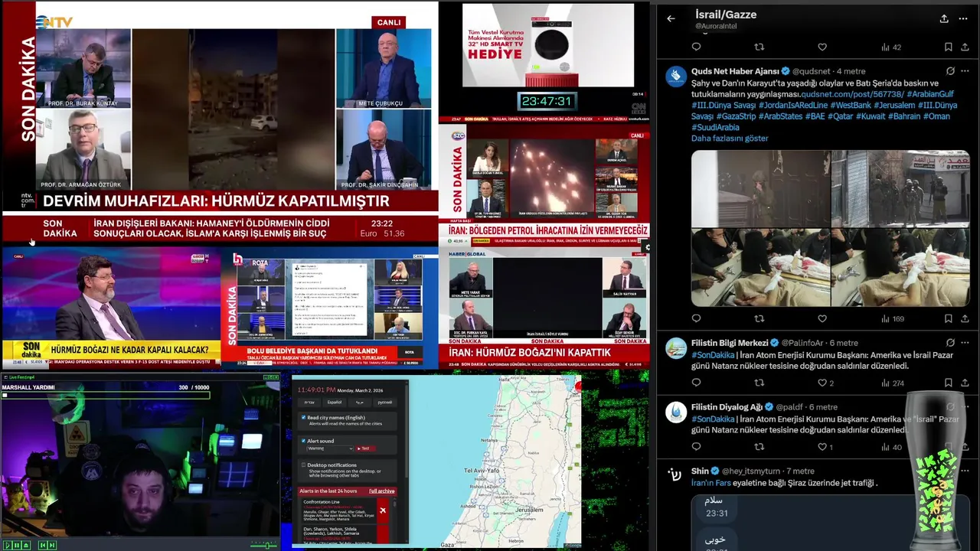Bookmark the top post with 42 views

948,47
